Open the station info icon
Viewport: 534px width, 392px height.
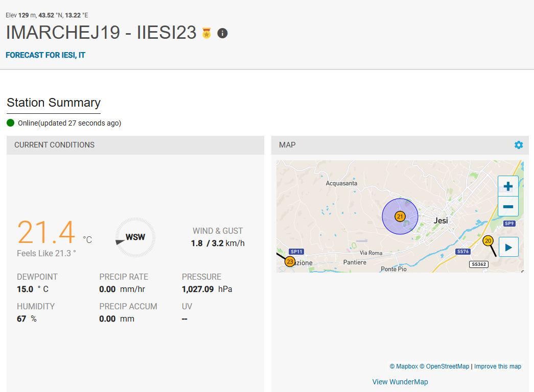pyautogui.click(x=222, y=33)
